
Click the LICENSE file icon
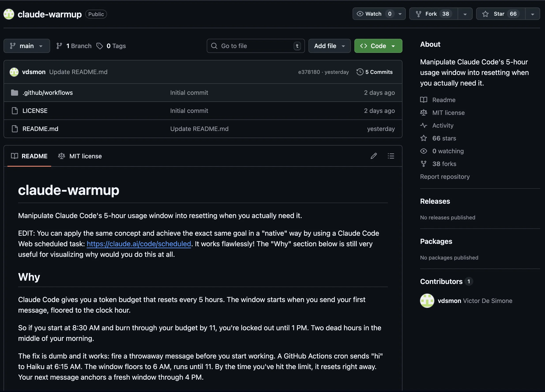click(x=15, y=111)
